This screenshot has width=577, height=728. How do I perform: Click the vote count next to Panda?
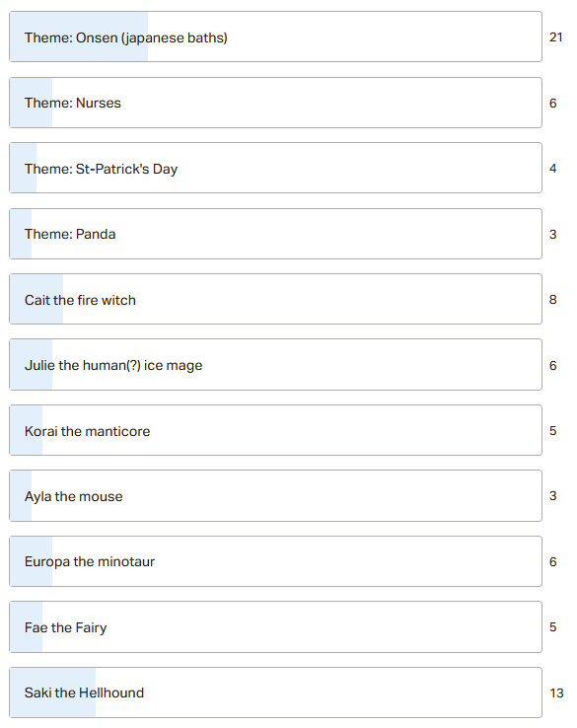click(553, 234)
